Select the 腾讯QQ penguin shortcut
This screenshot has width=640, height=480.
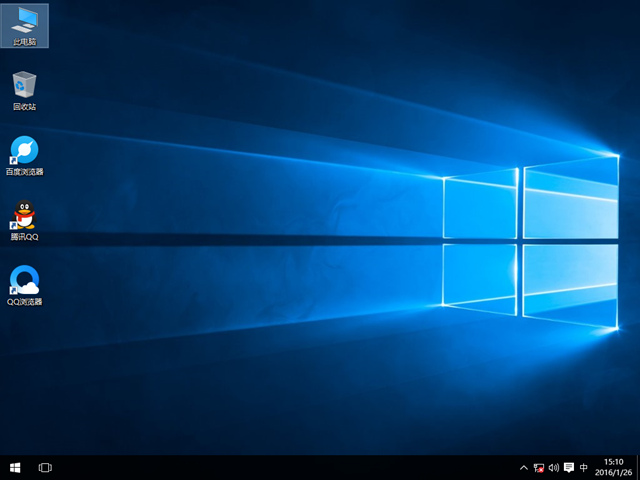25,215
